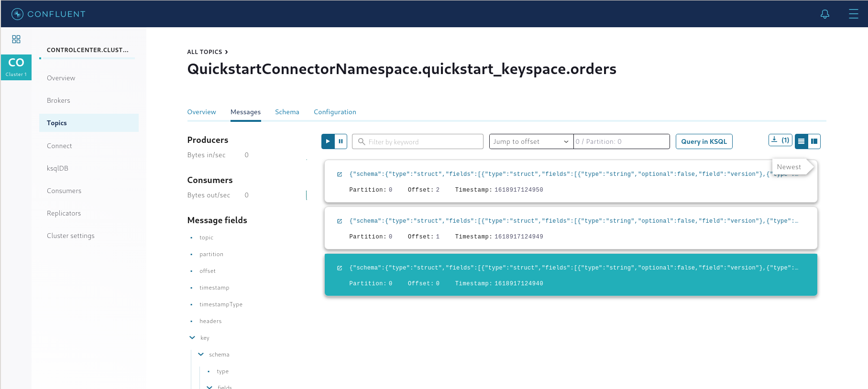Viewport: 868px width, 389px height.
Task: Open the clusters grid icon
Action: coord(16,39)
